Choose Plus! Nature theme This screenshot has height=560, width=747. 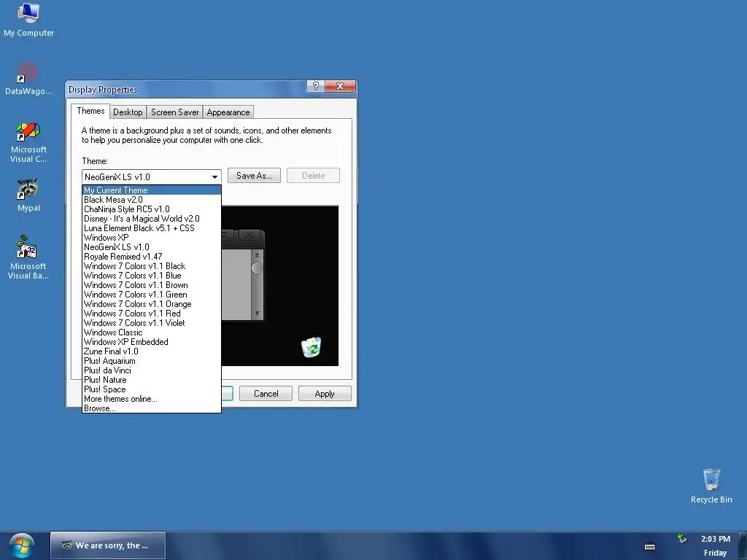(x=152, y=380)
